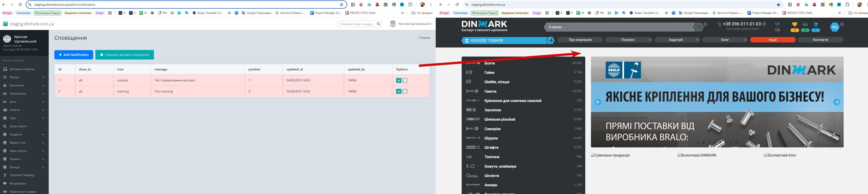Open the 'Послуги' site menu item
The width and height of the screenshot is (868, 194).
tap(628, 40)
